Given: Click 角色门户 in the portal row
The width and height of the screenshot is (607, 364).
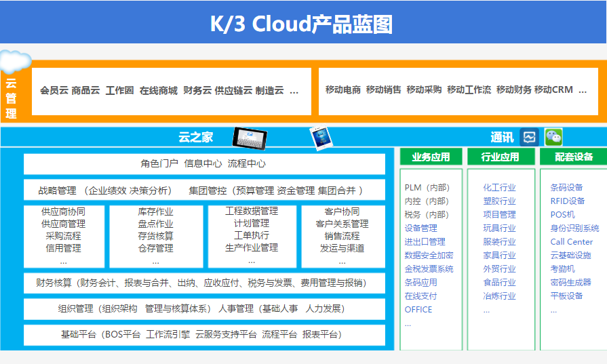Looking at the screenshot, I should [159, 163].
